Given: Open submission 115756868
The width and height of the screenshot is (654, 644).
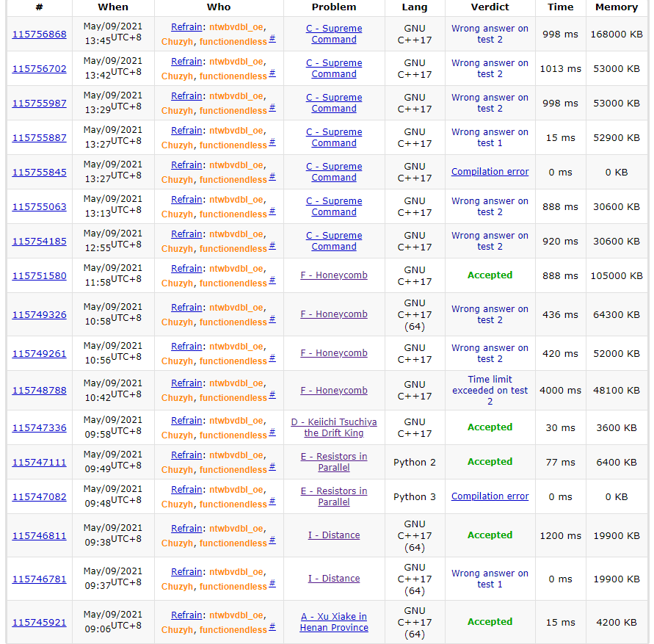Looking at the screenshot, I should click(x=39, y=35).
